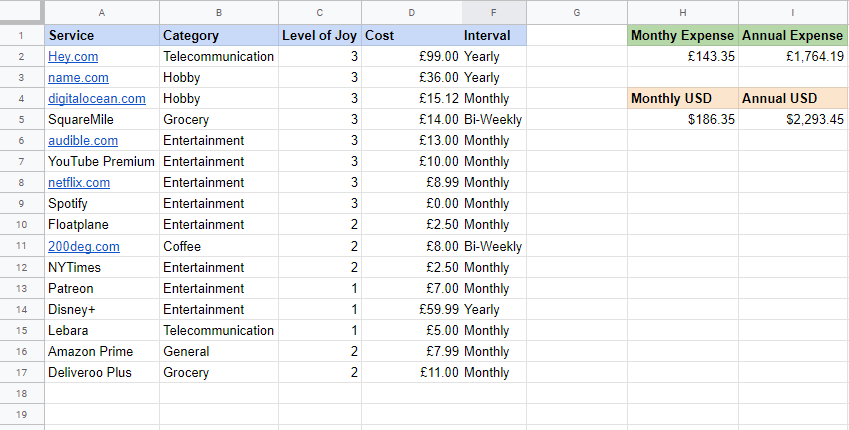
Task: Select row 14 header
Action: (x=22, y=310)
